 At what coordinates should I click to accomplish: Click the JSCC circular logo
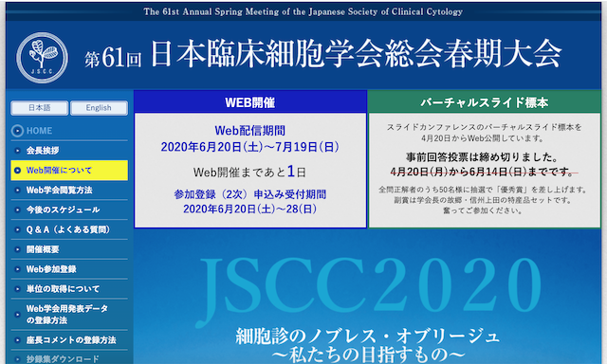(42, 58)
